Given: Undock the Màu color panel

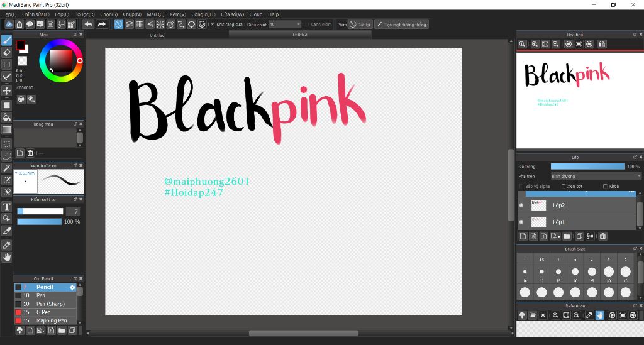Looking at the screenshot, I should [75, 35].
